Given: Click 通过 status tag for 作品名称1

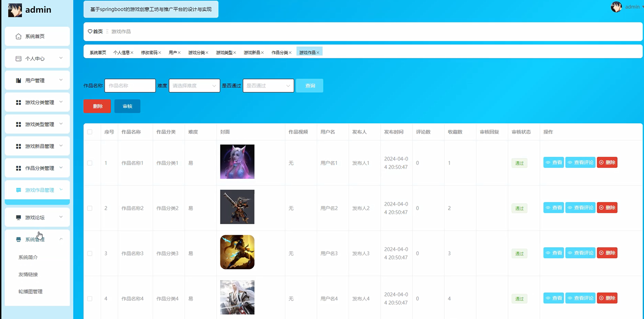Looking at the screenshot, I should pos(519,163).
